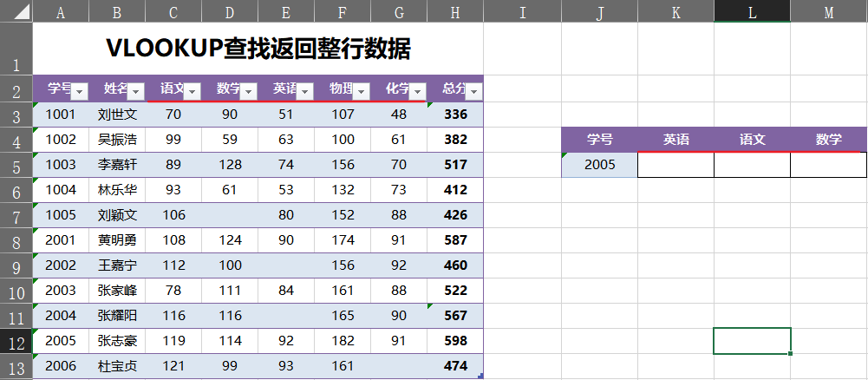Open the 总分 filter dropdown arrow
Viewport: 868px width, 380px height.
pos(473,91)
